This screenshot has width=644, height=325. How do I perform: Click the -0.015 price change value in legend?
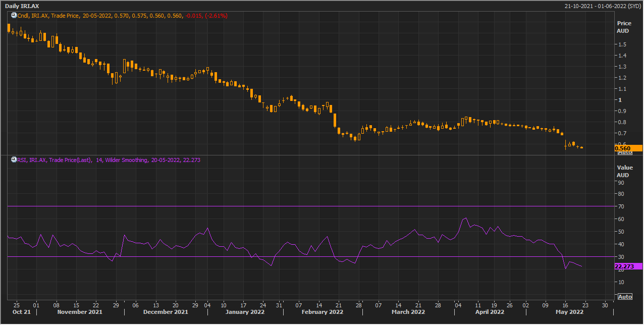point(193,16)
